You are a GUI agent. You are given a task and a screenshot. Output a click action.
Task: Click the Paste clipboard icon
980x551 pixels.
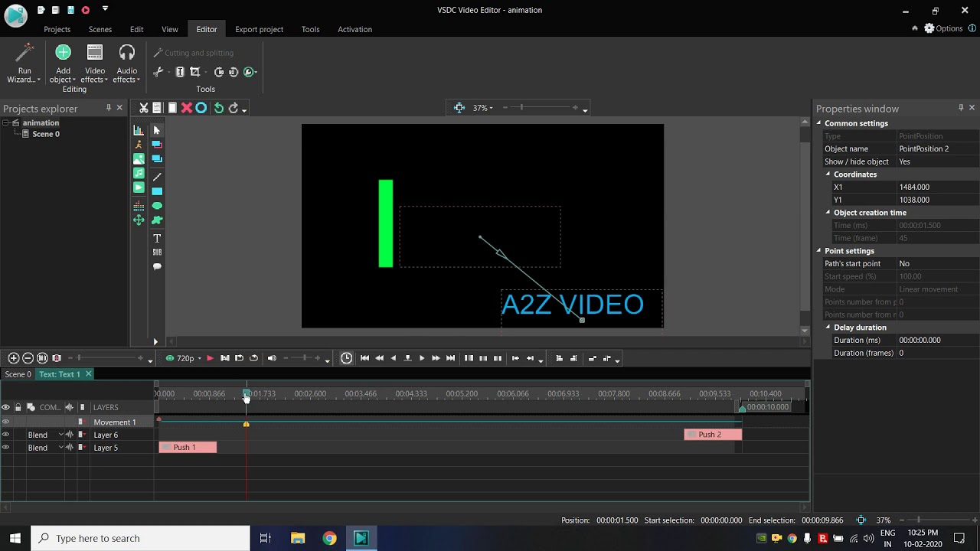pyautogui.click(x=172, y=108)
